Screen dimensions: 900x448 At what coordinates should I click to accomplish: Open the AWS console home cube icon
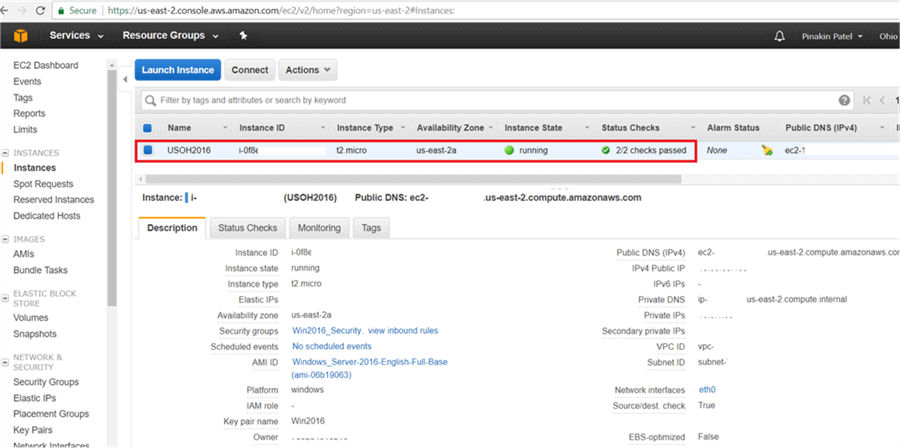[21, 36]
